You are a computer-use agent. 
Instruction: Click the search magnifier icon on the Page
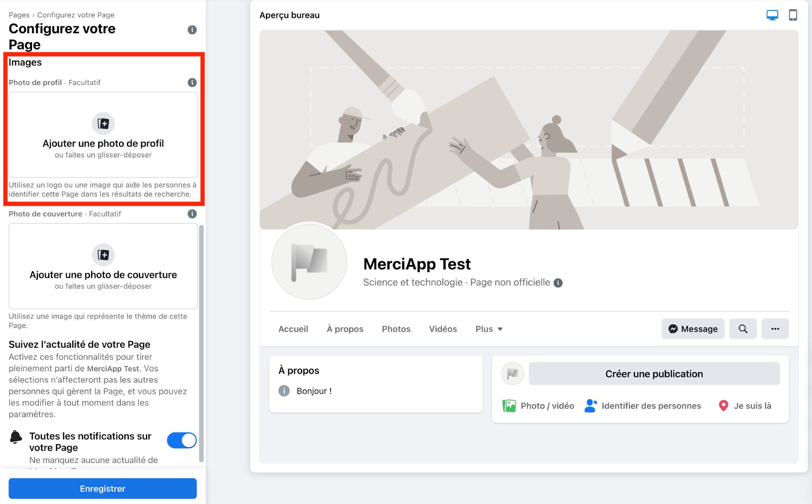pyautogui.click(x=743, y=329)
